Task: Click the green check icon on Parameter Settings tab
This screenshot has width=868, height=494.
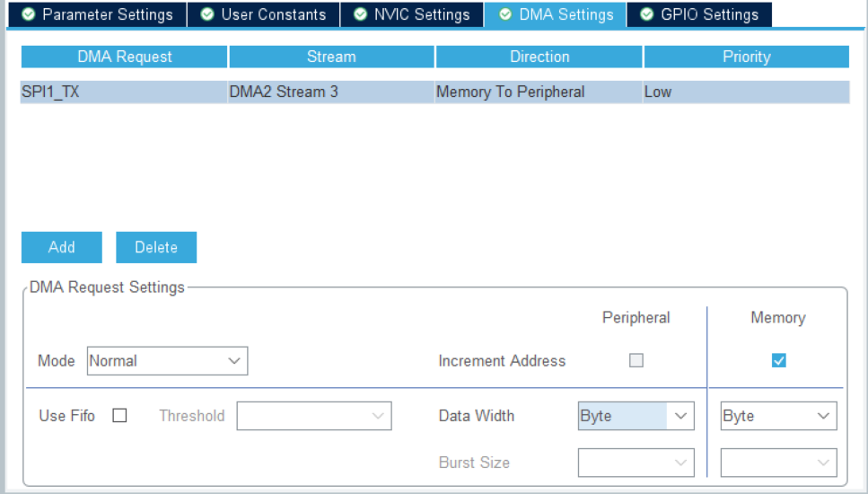Action: [28, 14]
